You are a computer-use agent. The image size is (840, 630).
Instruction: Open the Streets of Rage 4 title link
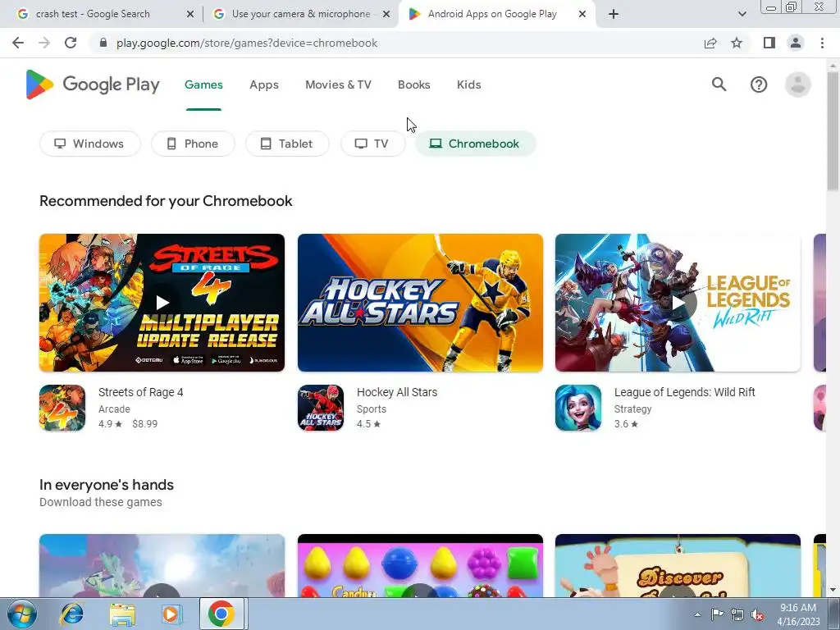coord(141,392)
